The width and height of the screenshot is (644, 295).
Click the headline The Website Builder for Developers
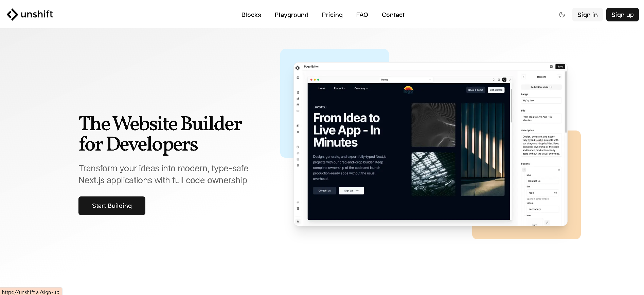[x=160, y=134]
